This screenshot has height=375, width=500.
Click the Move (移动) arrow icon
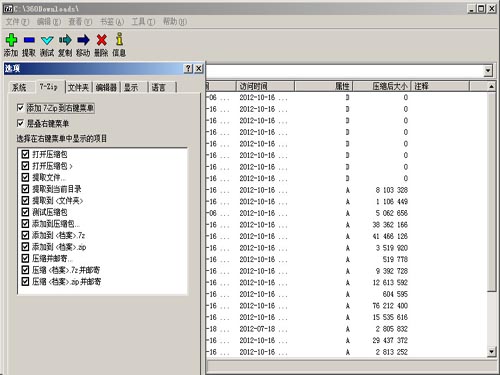pos(83,40)
